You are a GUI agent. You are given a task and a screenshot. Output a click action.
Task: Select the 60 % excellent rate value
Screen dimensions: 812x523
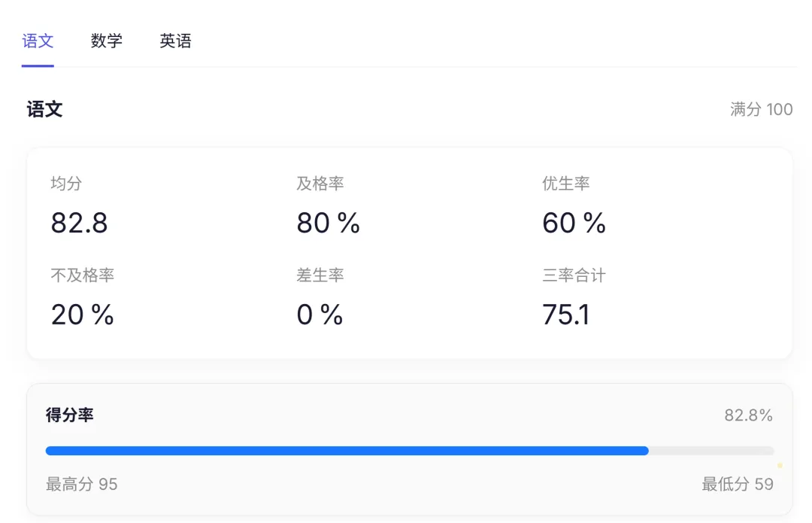click(574, 223)
